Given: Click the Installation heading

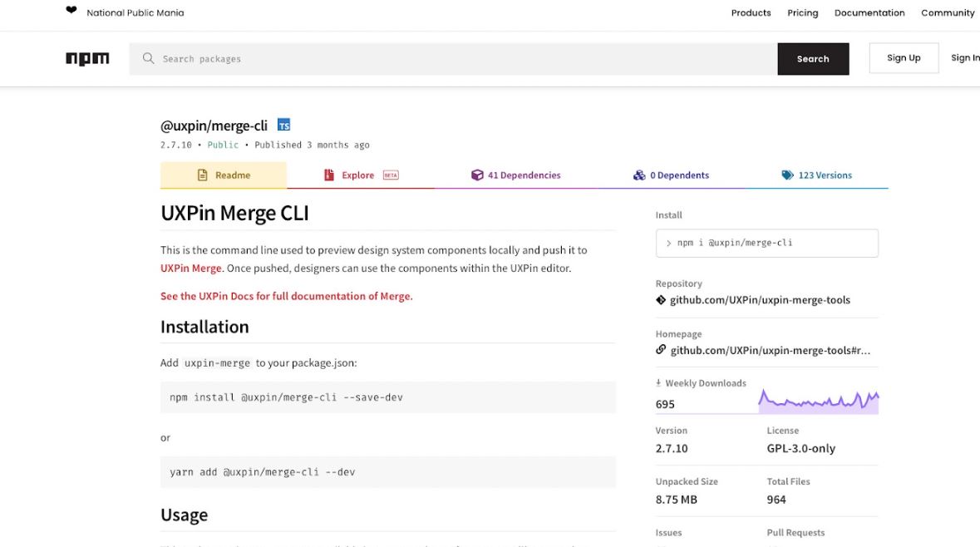Looking at the screenshot, I should [x=204, y=327].
